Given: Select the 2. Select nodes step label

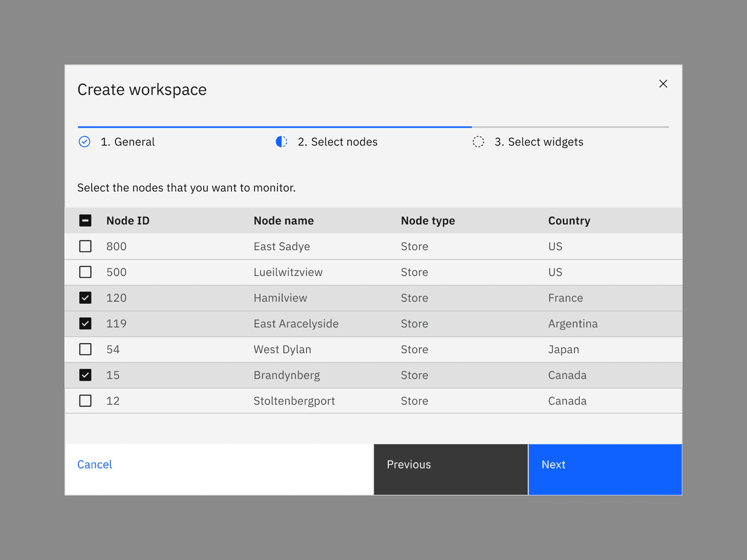Looking at the screenshot, I should tap(338, 141).
